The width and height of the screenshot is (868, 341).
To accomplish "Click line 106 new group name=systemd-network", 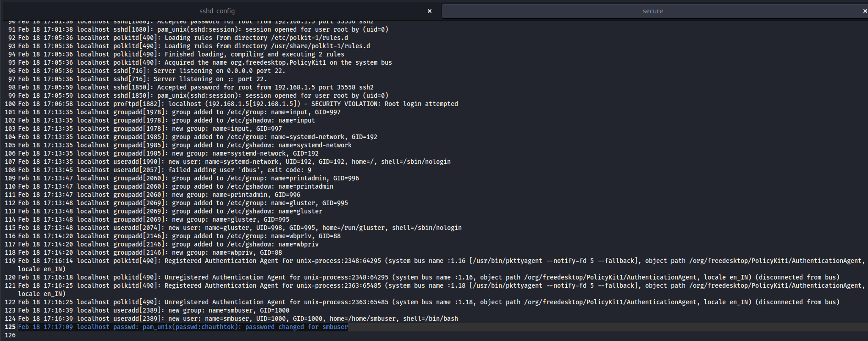I will click(168, 153).
